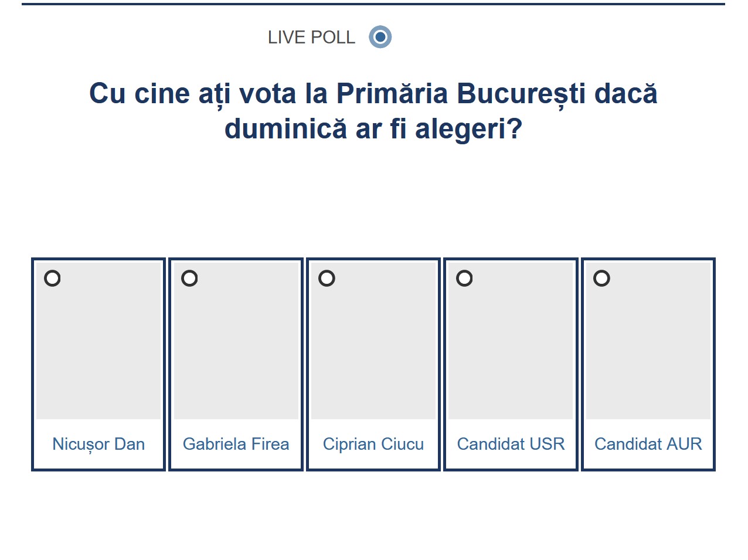Screen dimensions: 748x560
Task: Click the live poll indicator icon
Action: (x=380, y=37)
